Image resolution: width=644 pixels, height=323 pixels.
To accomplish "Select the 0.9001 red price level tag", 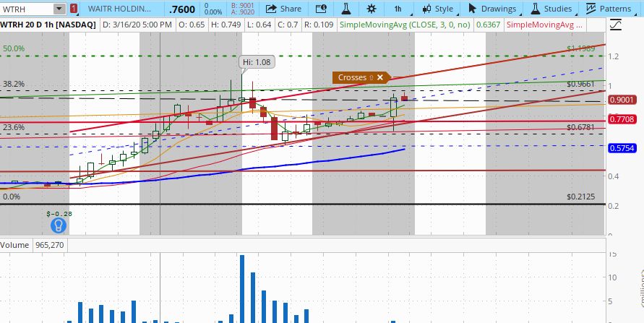I will [622, 100].
